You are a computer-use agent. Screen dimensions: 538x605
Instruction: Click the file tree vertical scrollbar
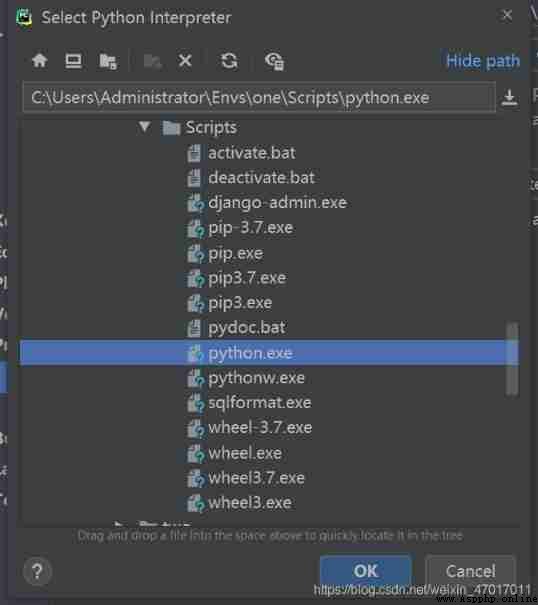(x=512, y=359)
